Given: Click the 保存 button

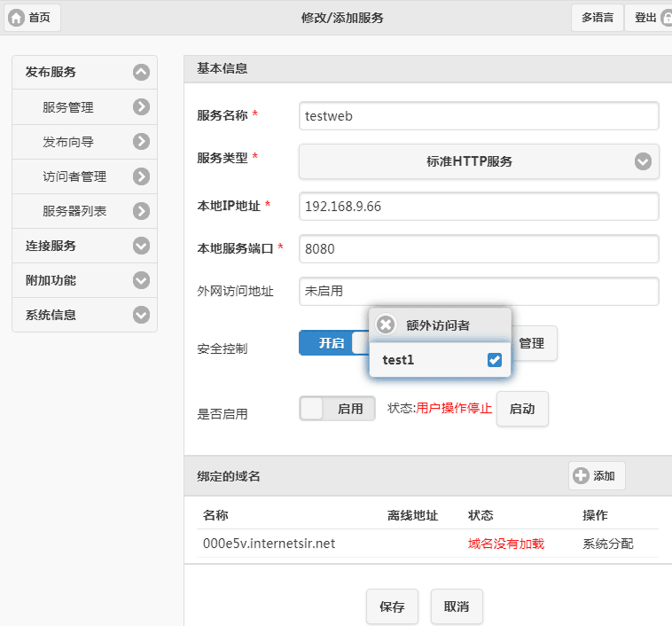Looking at the screenshot, I should tap(392, 607).
